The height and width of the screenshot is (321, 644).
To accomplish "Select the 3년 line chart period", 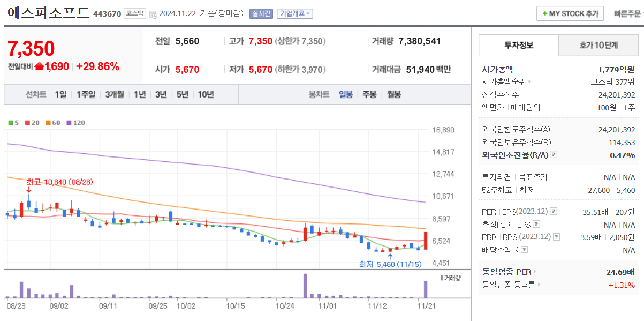I will coord(161,94).
